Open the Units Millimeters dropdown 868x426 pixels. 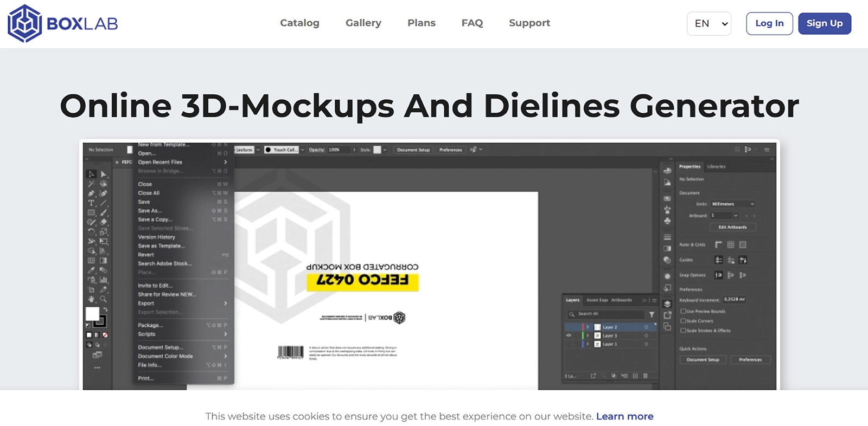click(x=732, y=204)
